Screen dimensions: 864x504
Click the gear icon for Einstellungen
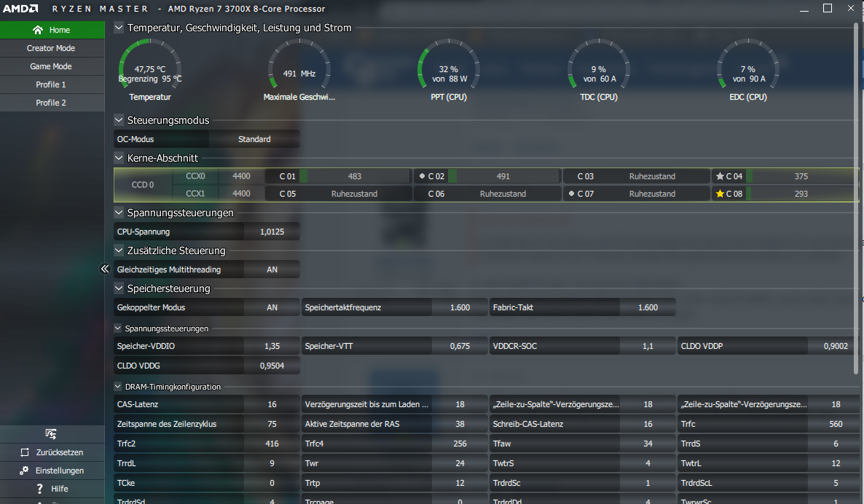(24, 470)
